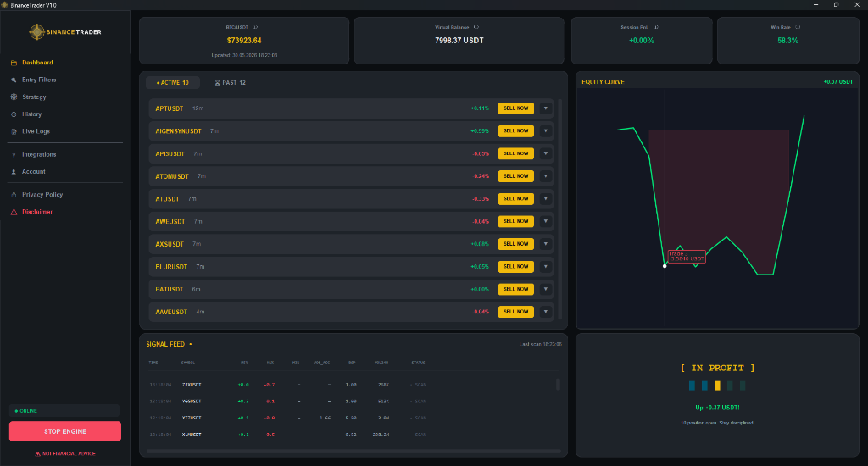
Task: Expand the BLURUSDT row arrow
Action: [x=546, y=267]
